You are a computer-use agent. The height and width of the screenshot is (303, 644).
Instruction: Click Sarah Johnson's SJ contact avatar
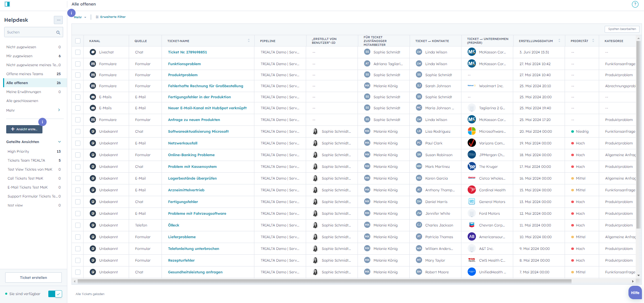tap(419, 86)
